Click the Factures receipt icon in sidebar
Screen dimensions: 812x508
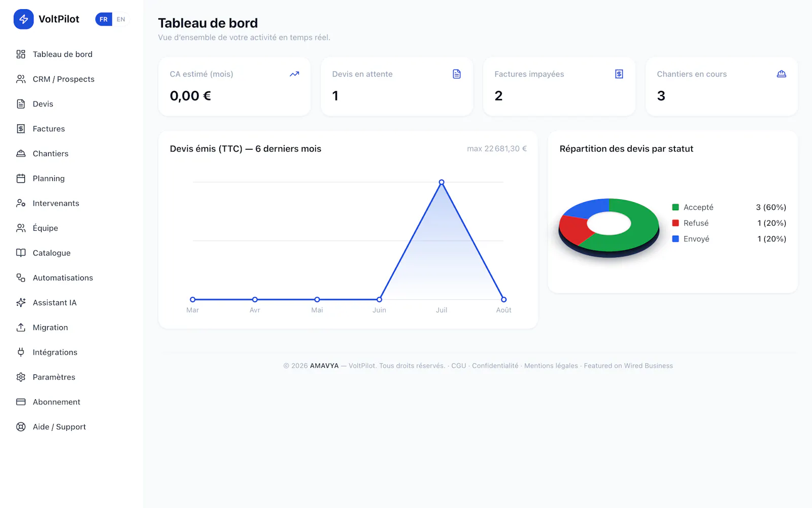coord(21,129)
